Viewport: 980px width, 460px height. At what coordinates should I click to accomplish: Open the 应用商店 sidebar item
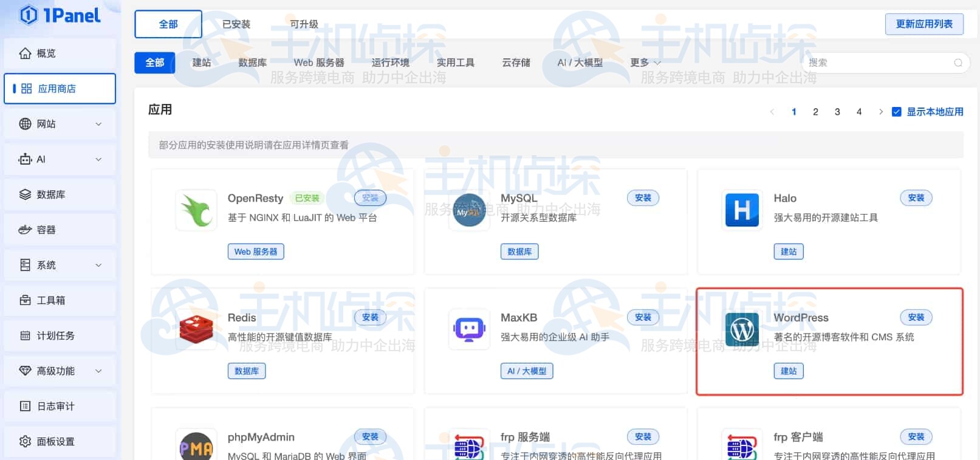pyautogui.click(x=60, y=89)
